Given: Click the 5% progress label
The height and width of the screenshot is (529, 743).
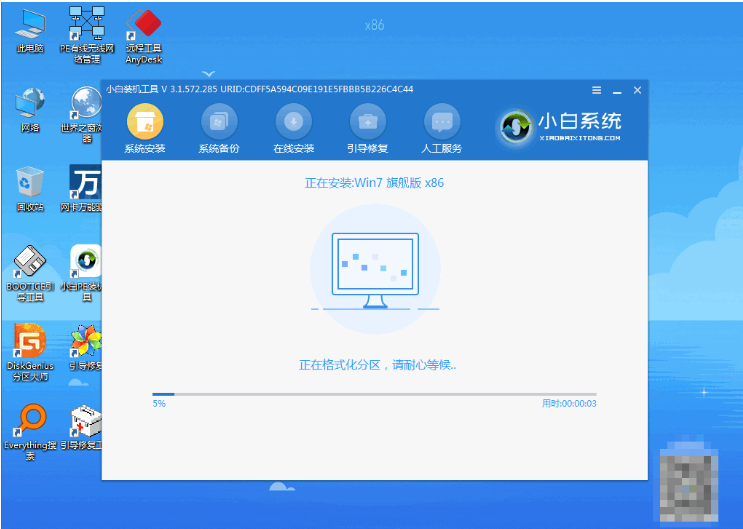Looking at the screenshot, I should click(159, 404).
